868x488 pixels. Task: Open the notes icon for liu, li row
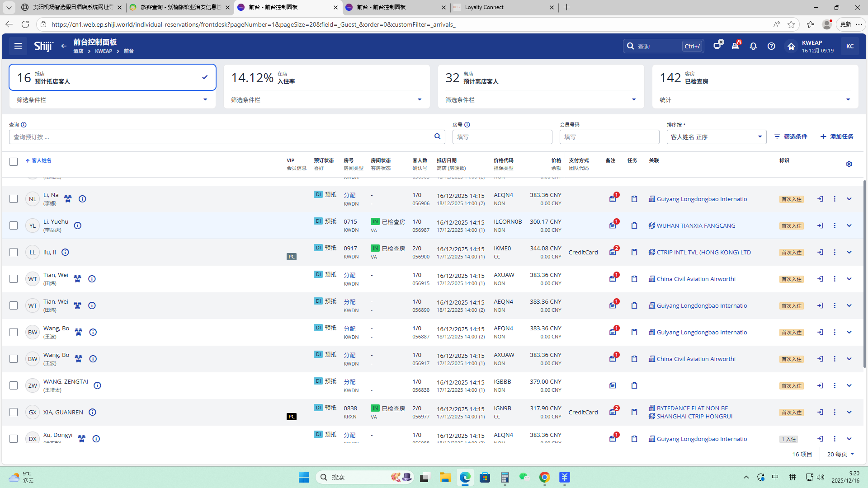tap(613, 252)
